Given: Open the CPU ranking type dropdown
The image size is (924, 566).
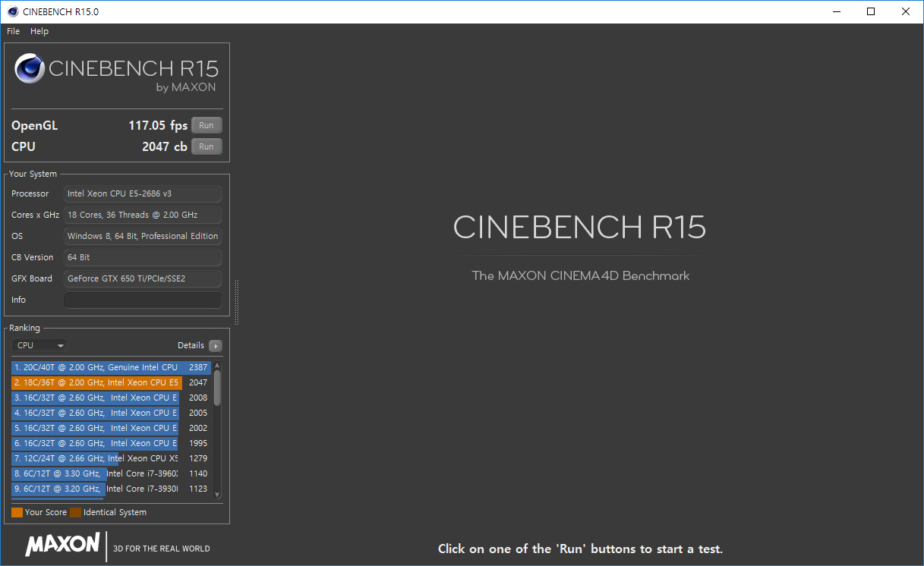Looking at the screenshot, I should click(40, 345).
